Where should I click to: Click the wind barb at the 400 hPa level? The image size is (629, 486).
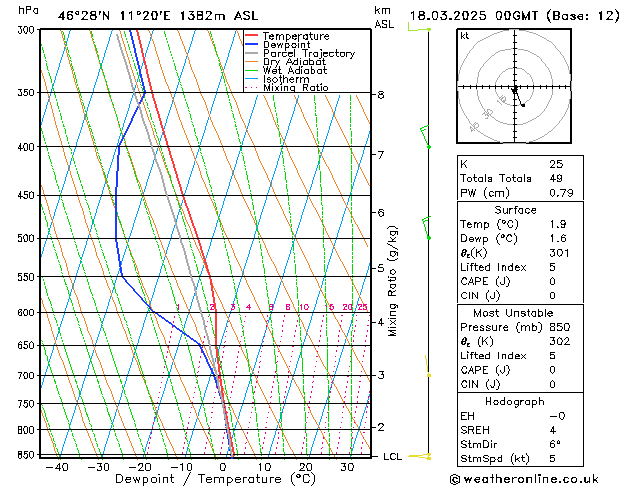(x=425, y=136)
